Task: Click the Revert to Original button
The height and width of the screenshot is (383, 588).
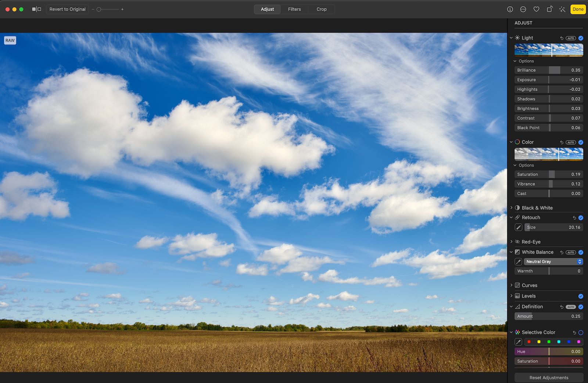Action: tap(67, 9)
